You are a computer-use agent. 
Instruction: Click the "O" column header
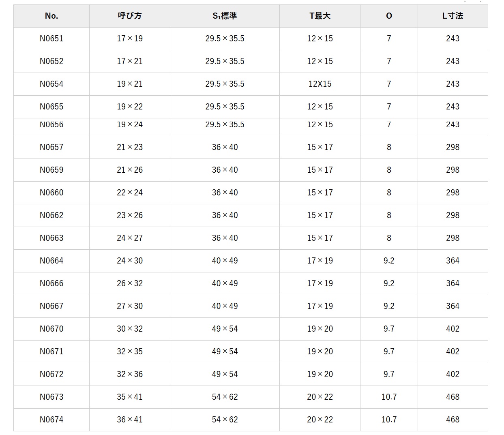[389, 16]
